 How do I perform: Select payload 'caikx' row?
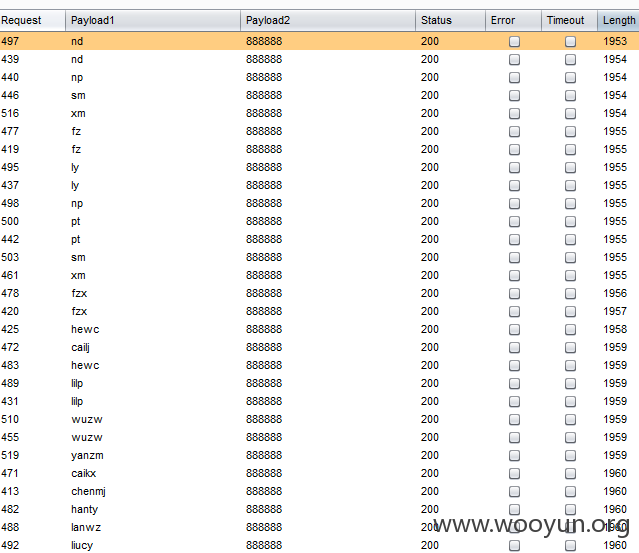click(84, 473)
